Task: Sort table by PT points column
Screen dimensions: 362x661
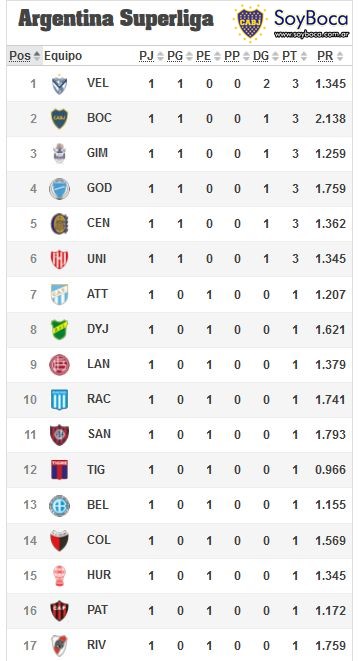Action: point(295,56)
